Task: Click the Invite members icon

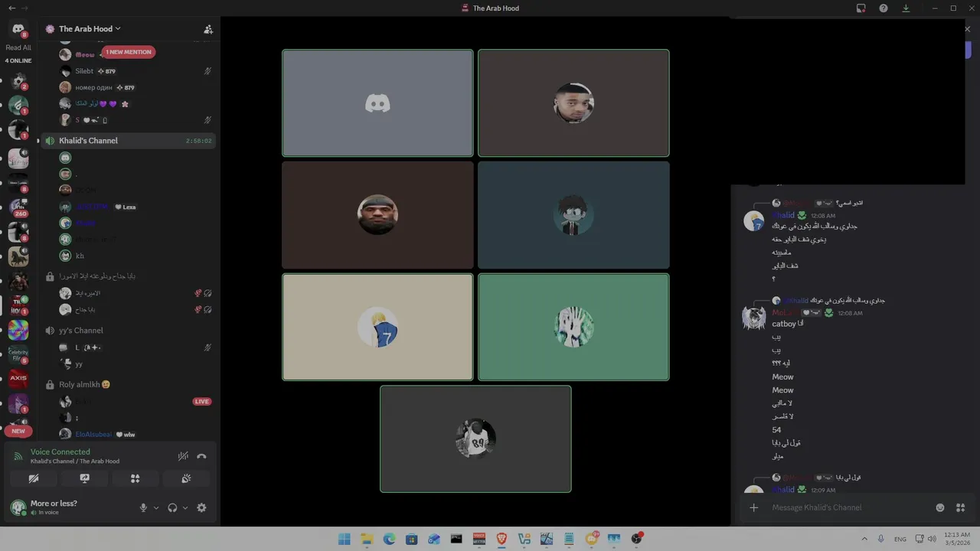Action: coord(207,29)
